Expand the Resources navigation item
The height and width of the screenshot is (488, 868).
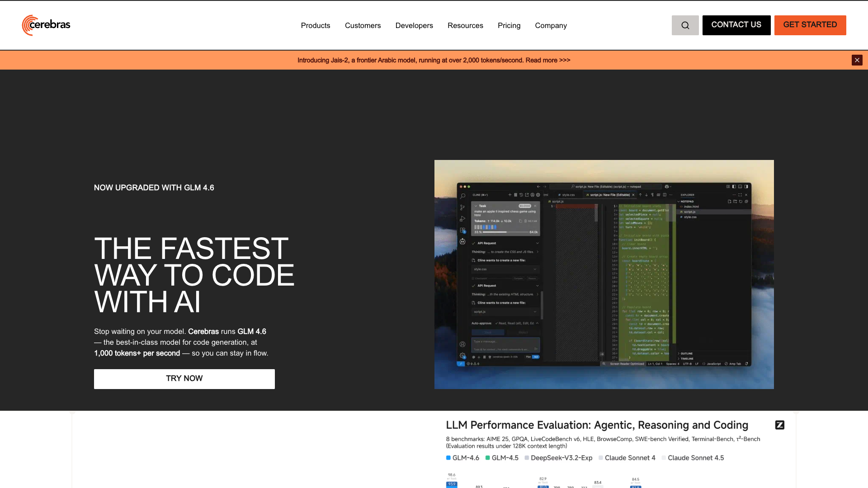click(x=465, y=25)
